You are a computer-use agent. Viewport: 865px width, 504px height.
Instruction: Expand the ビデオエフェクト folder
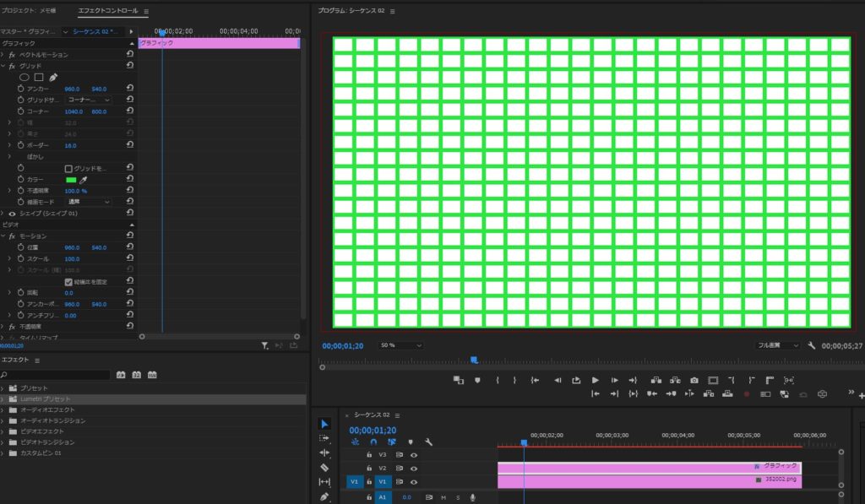click(x=3, y=431)
